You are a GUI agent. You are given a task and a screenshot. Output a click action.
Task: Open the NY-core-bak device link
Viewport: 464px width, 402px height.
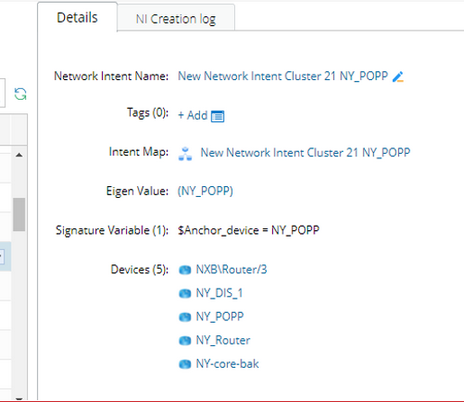pyautogui.click(x=227, y=364)
